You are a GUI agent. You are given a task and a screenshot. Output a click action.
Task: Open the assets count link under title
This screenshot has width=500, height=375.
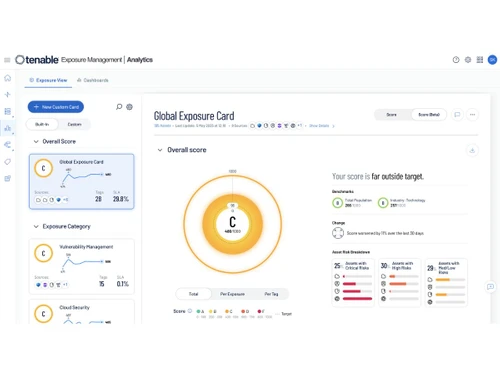coord(162,126)
